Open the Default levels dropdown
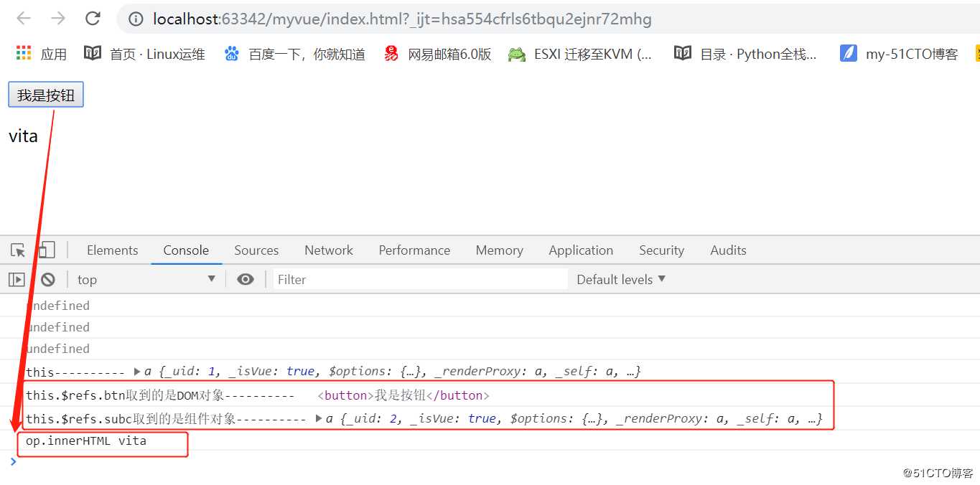Image resolution: width=980 pixels, height=485 pixels. 621,280
